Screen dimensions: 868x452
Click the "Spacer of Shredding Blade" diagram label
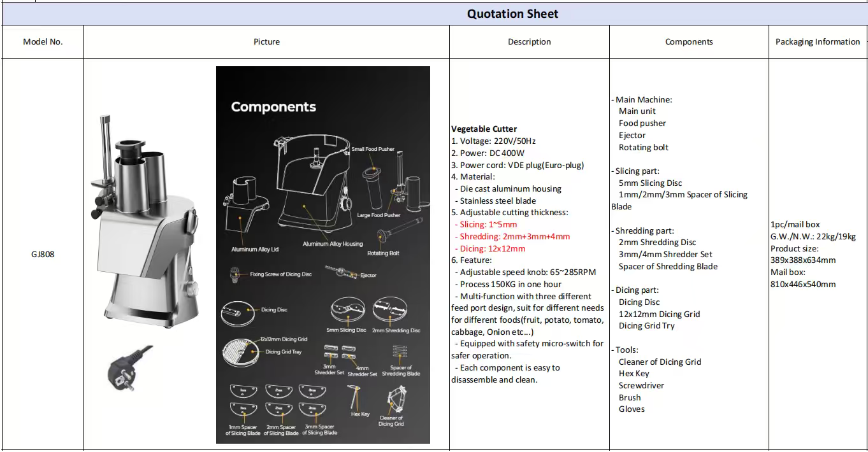401,371
